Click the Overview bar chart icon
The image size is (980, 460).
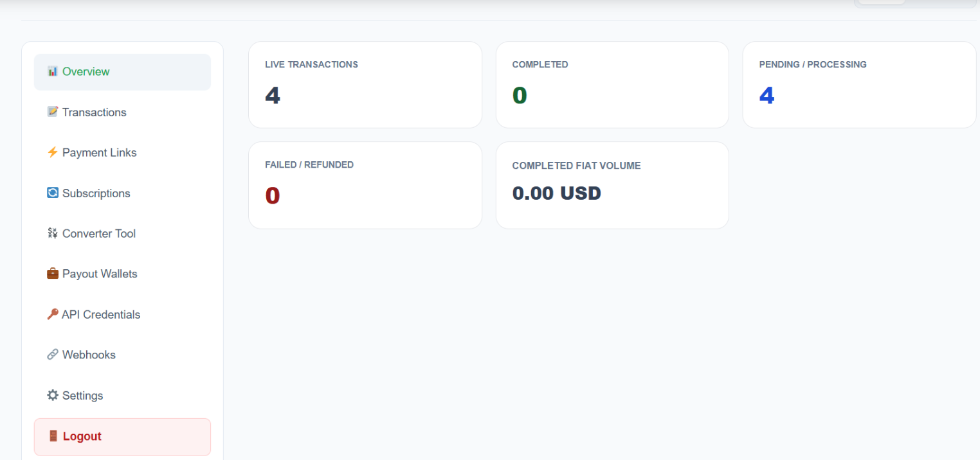pos(53,71)
